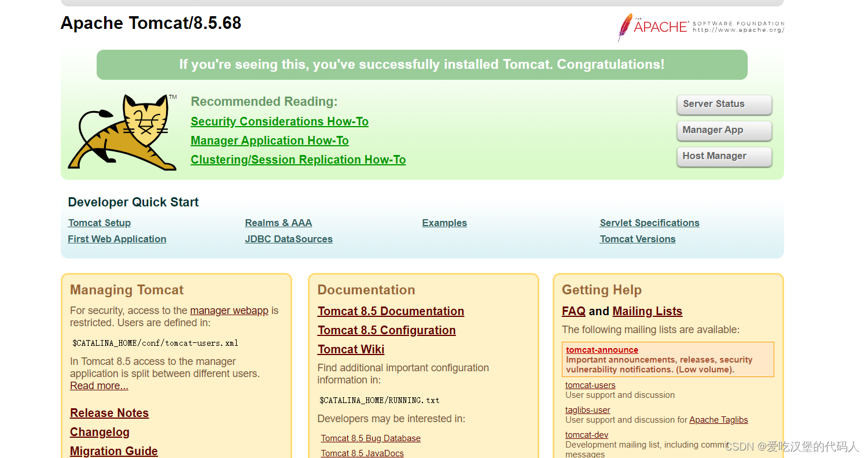The width and height of the screenshot is (868, 458).
Task: Open the tomcat-dev mailing list link
Action: coord(587,435)
